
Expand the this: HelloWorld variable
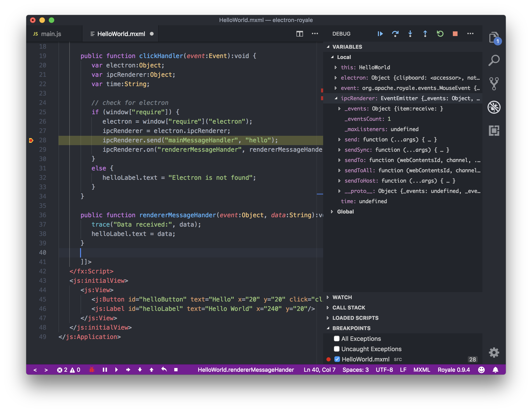[336, 67]
